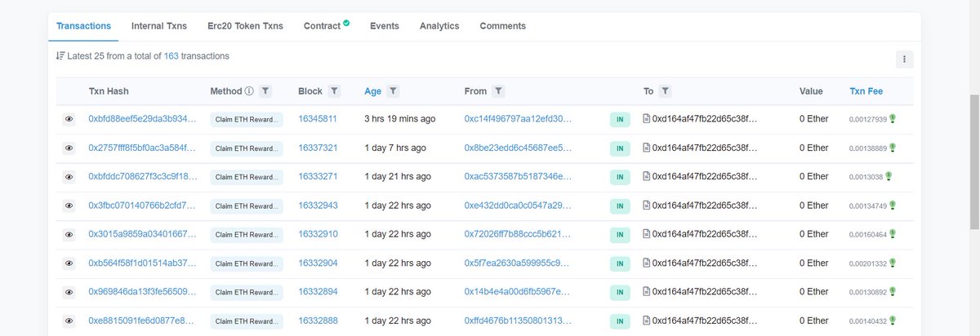Click gas icon next to fee 0.00160464
This screenshot has height=336, width=980.
coord(893,234)
